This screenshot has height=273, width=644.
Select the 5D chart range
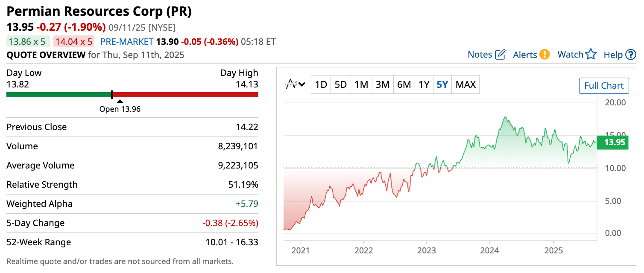point(340,84)
